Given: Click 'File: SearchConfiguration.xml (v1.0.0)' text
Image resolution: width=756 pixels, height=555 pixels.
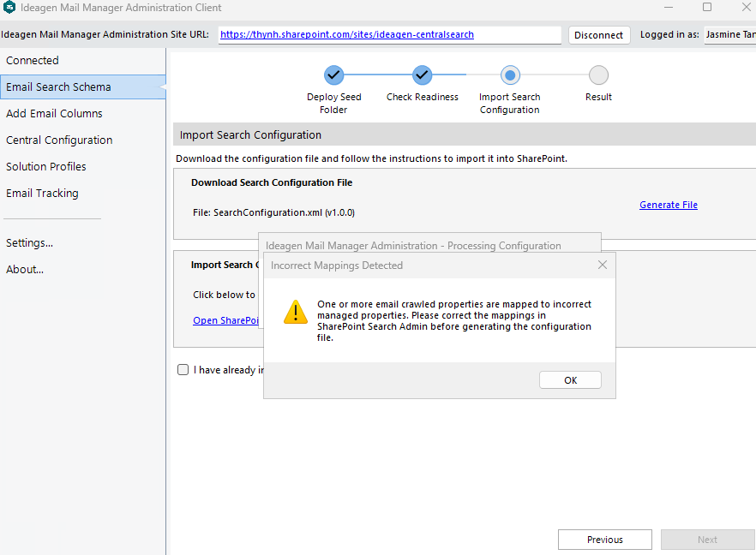Looking at the screenshot, I should point(274,212).
